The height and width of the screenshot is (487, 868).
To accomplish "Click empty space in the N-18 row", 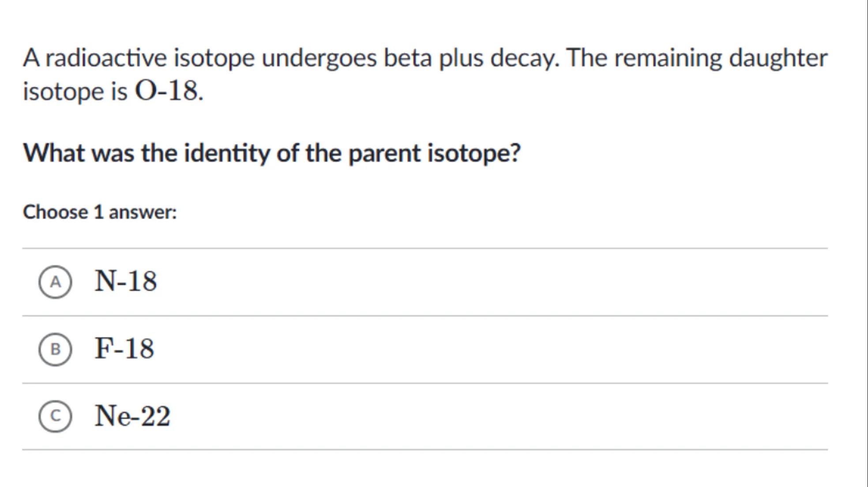I will click(485, 282).
